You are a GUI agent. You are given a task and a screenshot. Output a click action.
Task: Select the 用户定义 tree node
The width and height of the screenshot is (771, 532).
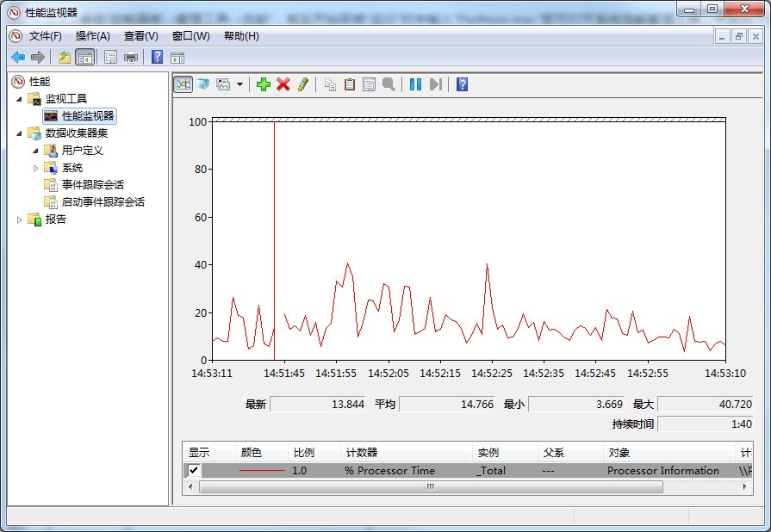(x=83, y=151)
